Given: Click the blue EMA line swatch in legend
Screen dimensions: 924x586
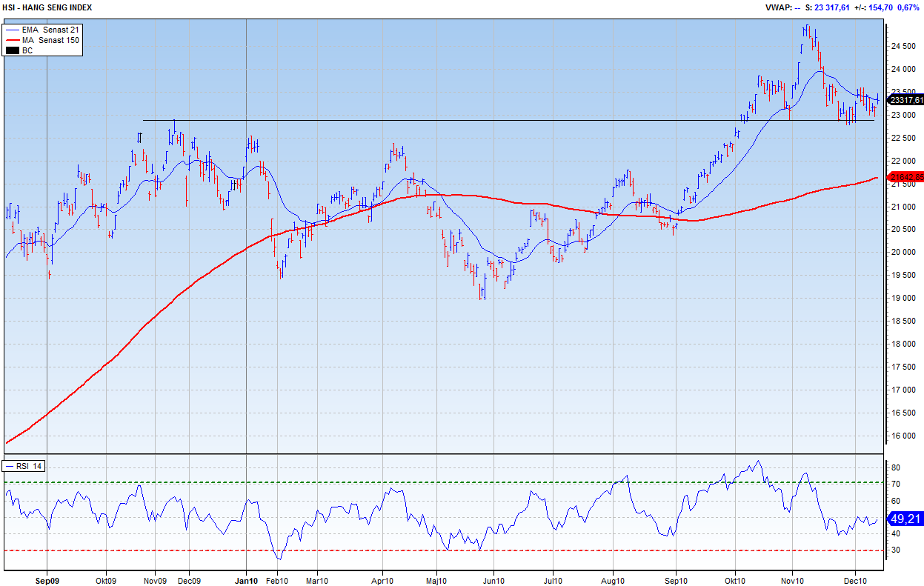Looking at the screenshot, I should [x=13, y=29].
